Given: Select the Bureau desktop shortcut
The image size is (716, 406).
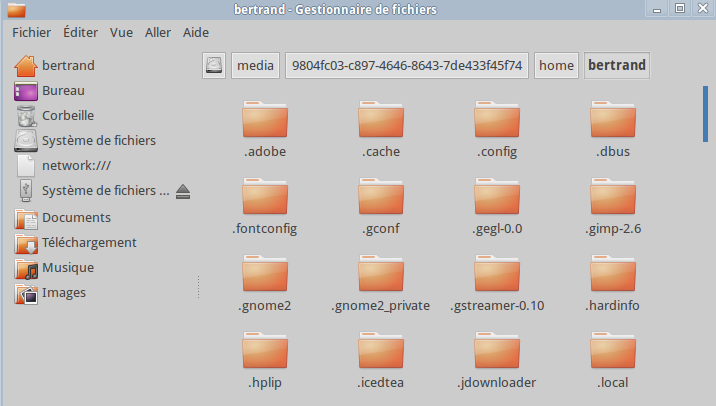Looking at the screenshot, I should pos(63,91).
